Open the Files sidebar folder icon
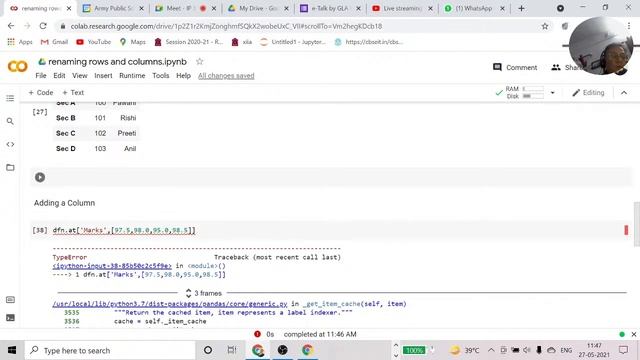640x360 pixels. [x=10, y=167]
